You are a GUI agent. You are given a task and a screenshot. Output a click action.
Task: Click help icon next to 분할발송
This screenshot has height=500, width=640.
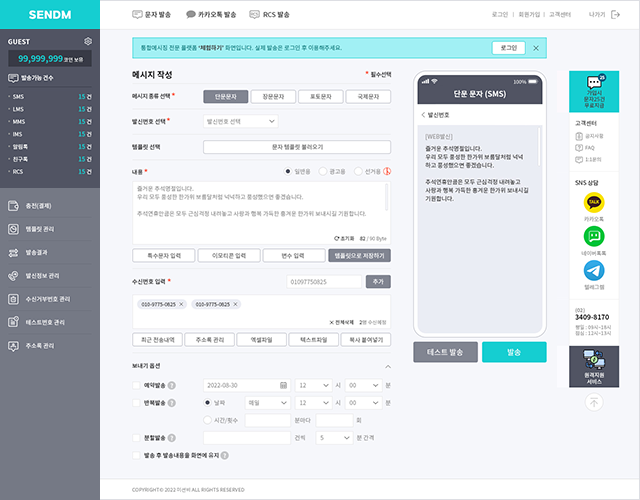(x=172, y=438)
